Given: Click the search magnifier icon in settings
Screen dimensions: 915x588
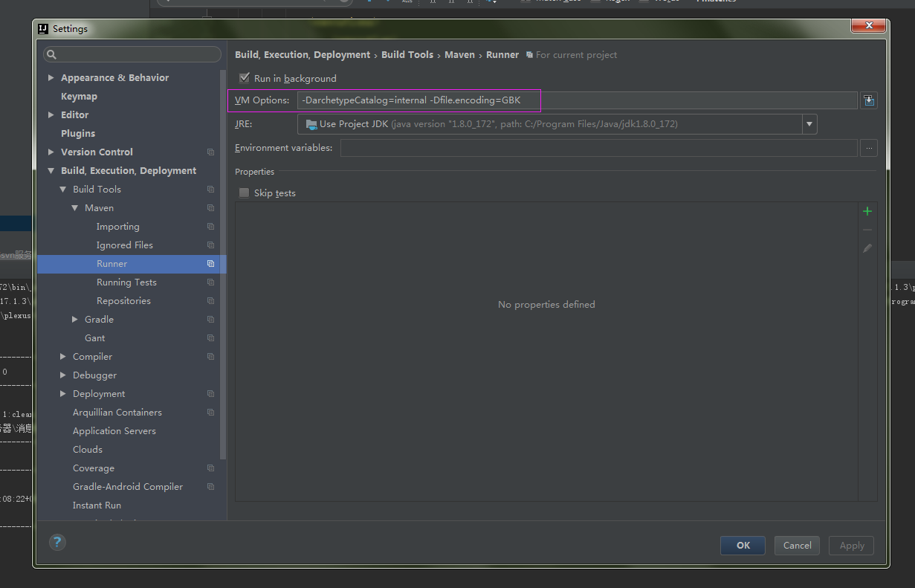Looking at the screenshot, I should pyautogui.click(x=51, y=54).
